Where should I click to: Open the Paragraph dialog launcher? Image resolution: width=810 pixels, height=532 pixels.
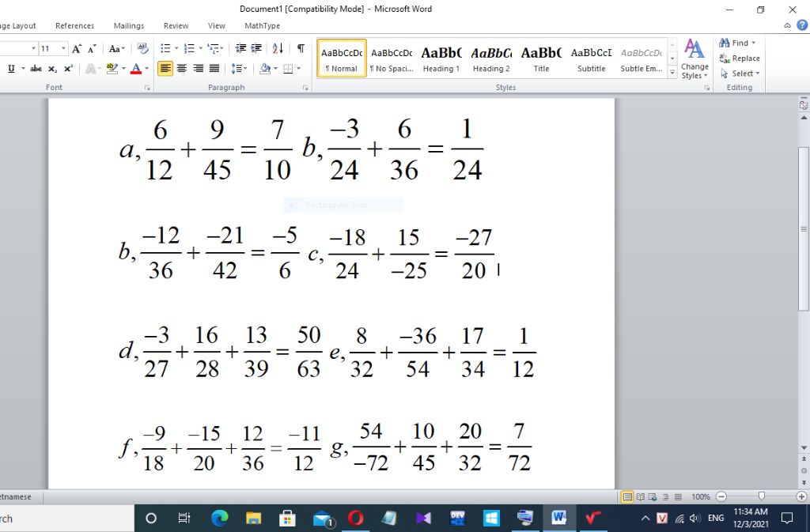tap(305, 89)
